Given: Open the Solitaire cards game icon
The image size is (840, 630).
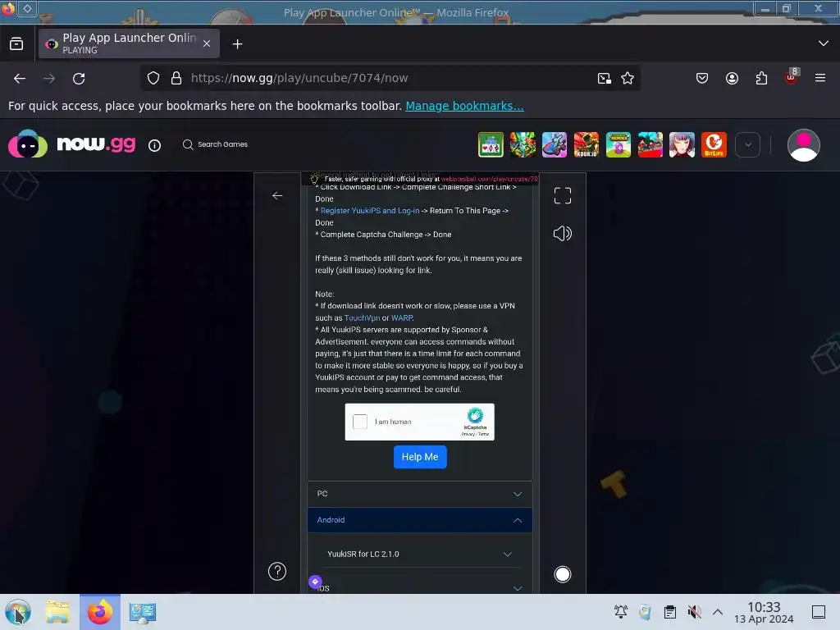Looking at the screenshot, I should point(491,144).
